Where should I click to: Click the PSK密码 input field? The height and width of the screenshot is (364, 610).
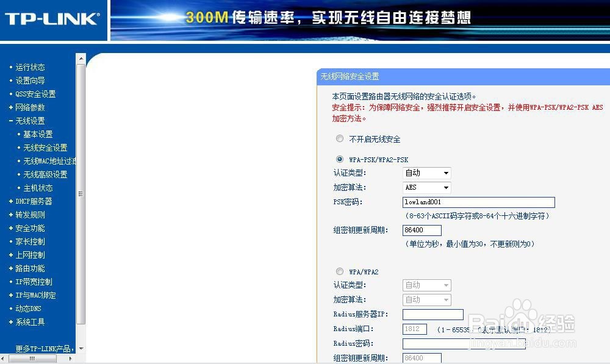pyautogui.click(x=478, y=202)
